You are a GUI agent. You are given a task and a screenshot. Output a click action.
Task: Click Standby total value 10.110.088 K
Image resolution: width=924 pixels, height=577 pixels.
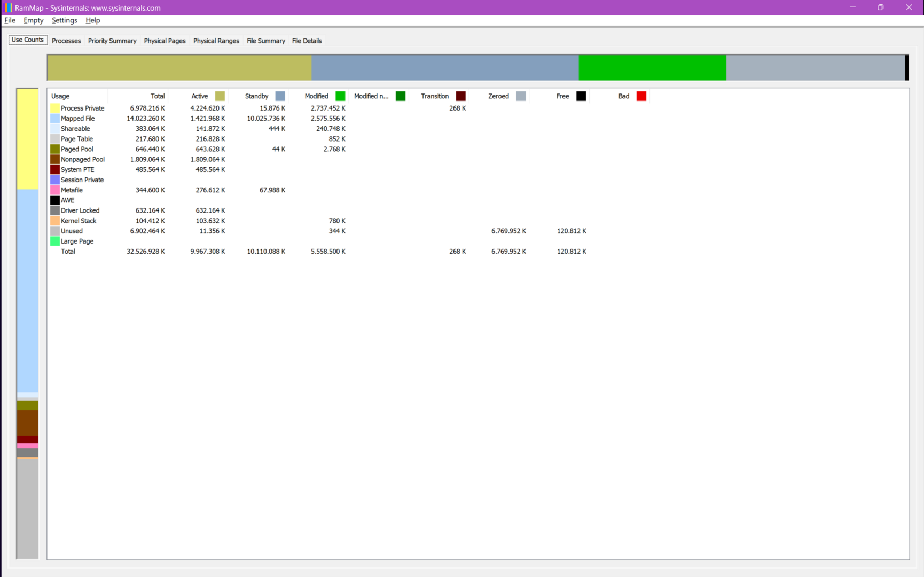pyautogui.click(x=266, y=252)
